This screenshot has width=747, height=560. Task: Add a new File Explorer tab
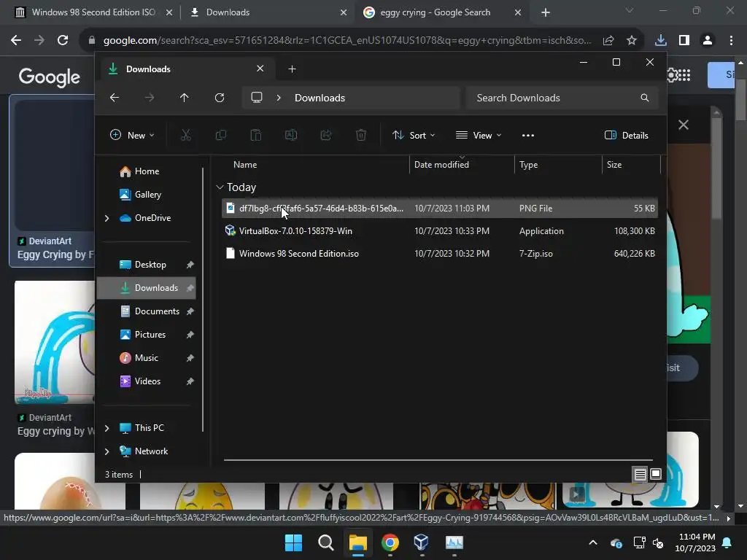pos(292,69)
